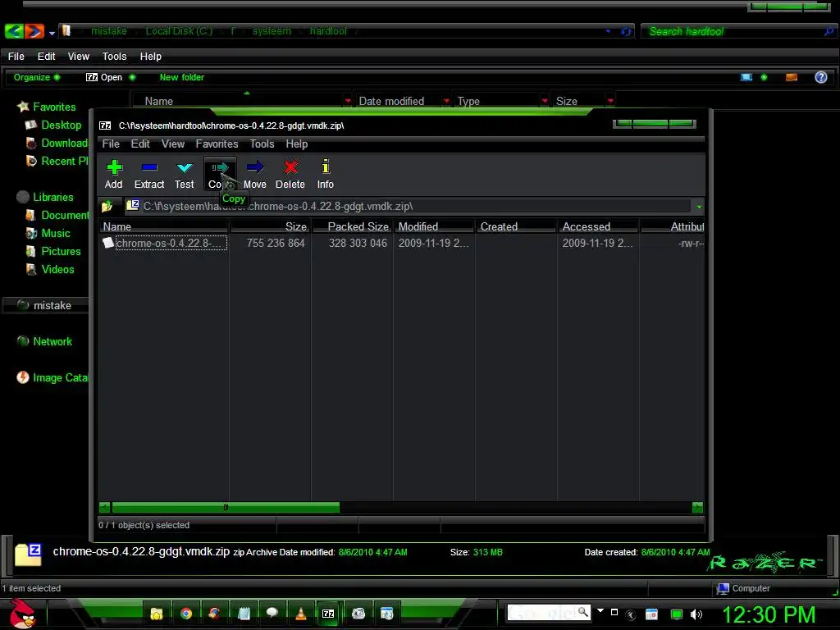The height and width of the screenshot is (630, 840).
Task: Open 7-Zip address path dropdown
Action: coord(699,207)
